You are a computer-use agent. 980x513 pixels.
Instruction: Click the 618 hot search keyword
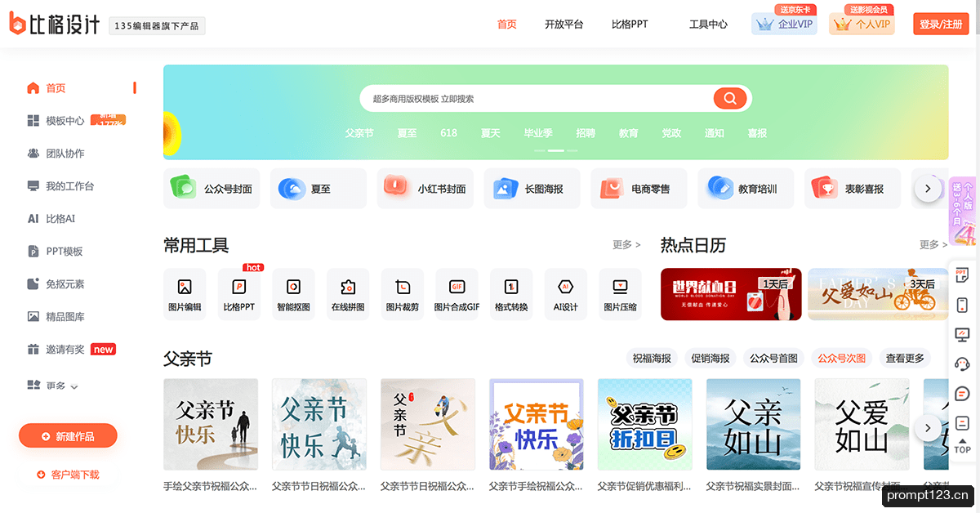pos(448,133)
